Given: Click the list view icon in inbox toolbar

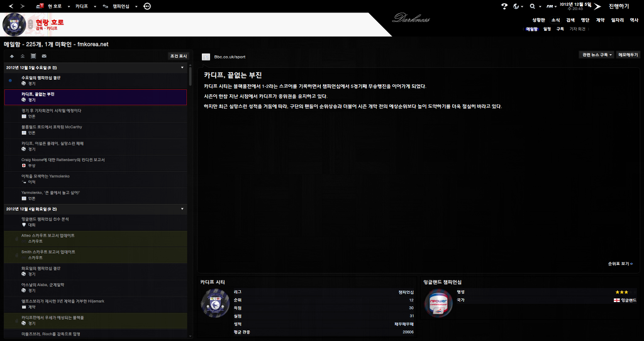Looking at the screenshot, I should 33,56.
